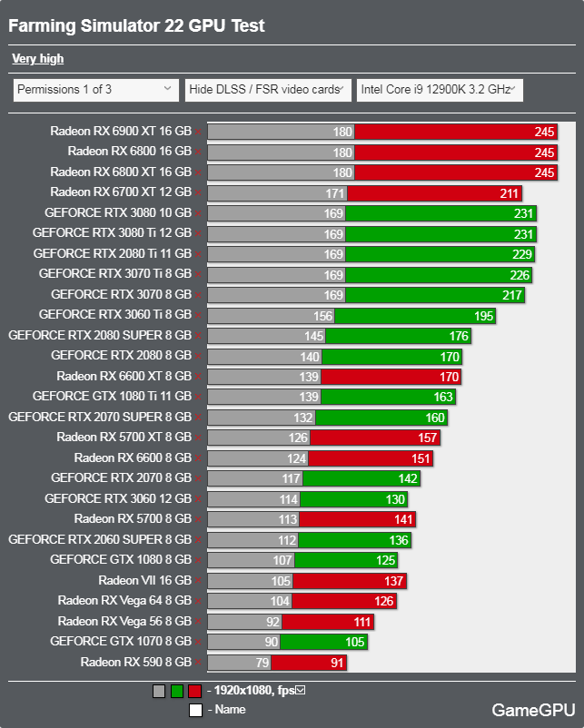Click the green bar showing 195 for RTX 3060 Ti
Viewport: 584px width, 728px height.
point(415,316)
